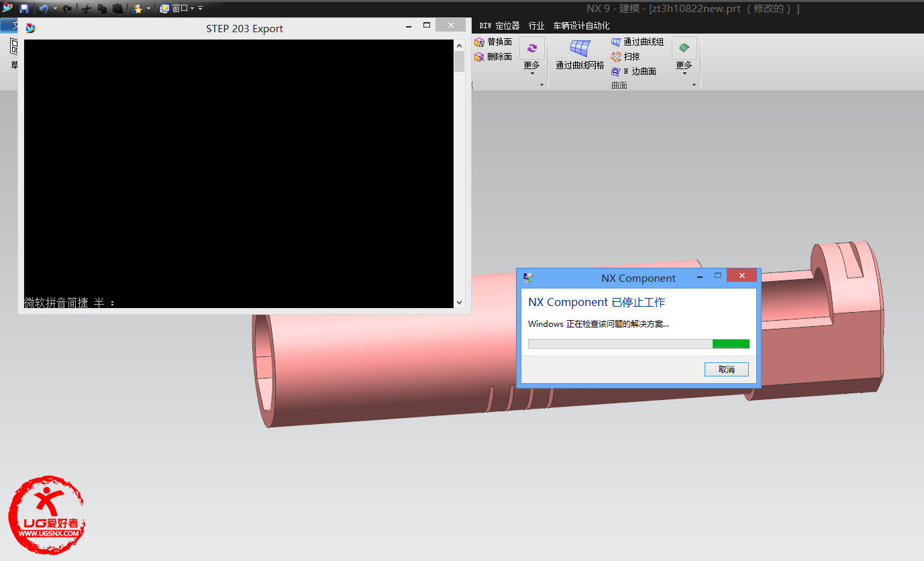
Task: Click the scrollbar thumb in STEP 203 Export
Action: (460, 61)
